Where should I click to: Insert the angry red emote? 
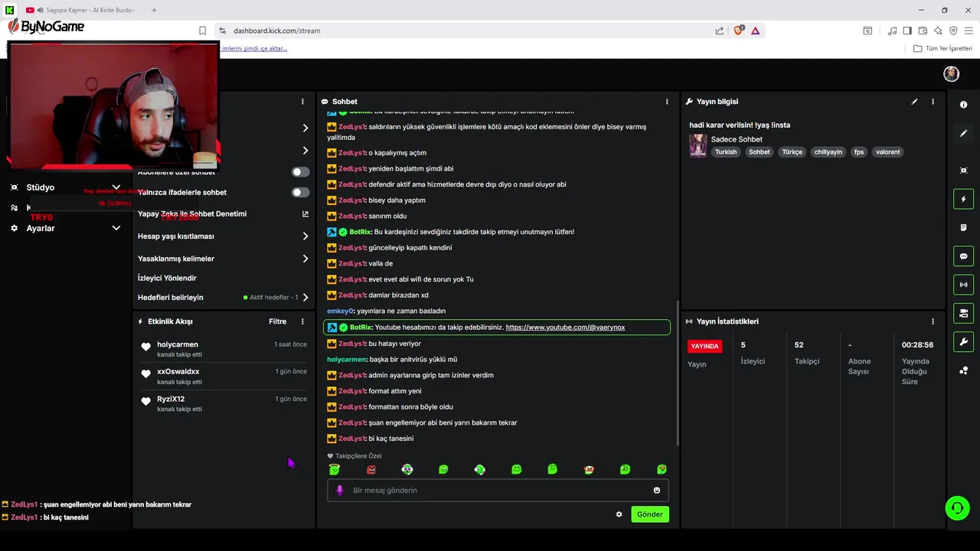371,469
